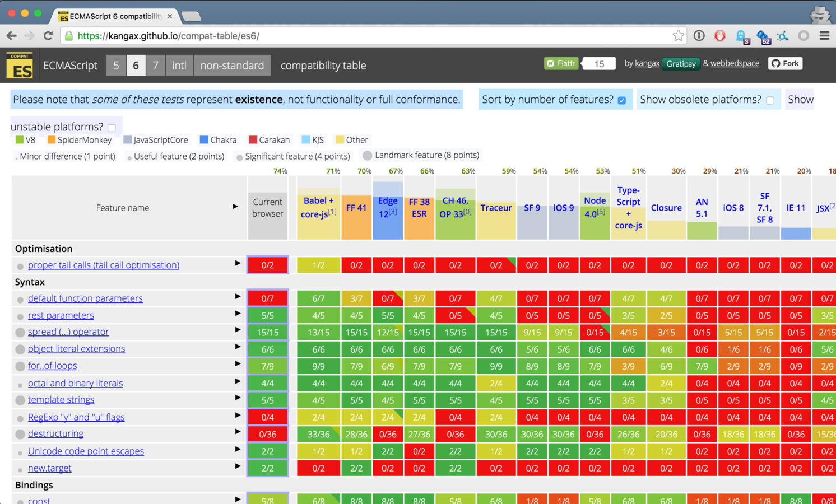The image size is (836, 504).
Task: Click the Flattr count 15 bubble
Action: pyautogui.click(x=599, y=64)
